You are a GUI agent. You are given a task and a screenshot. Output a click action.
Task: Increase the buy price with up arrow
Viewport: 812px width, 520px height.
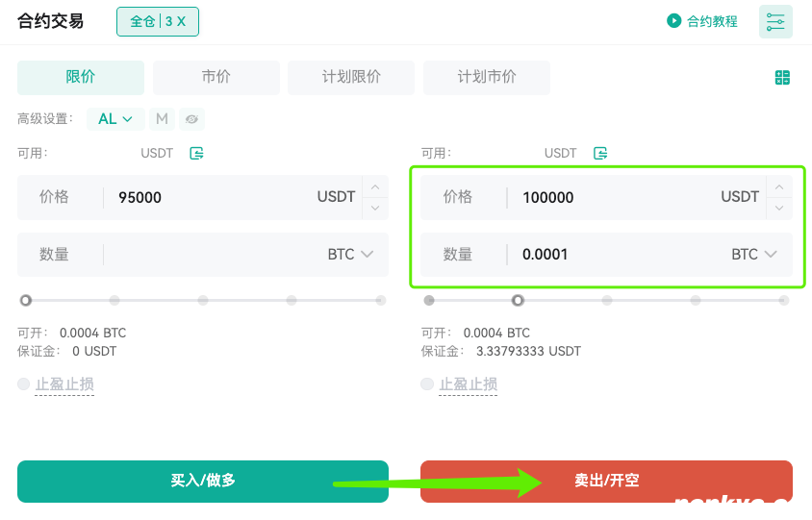pos(375,187)
